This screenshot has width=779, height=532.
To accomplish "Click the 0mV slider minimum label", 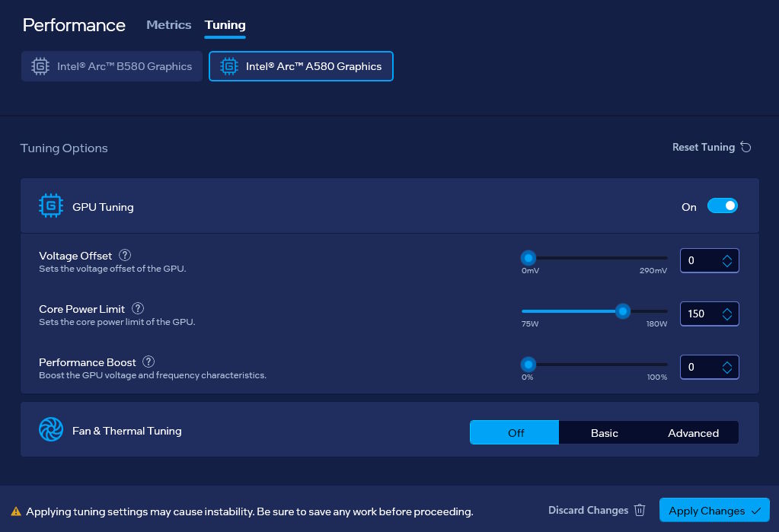I will coord(530,271).
